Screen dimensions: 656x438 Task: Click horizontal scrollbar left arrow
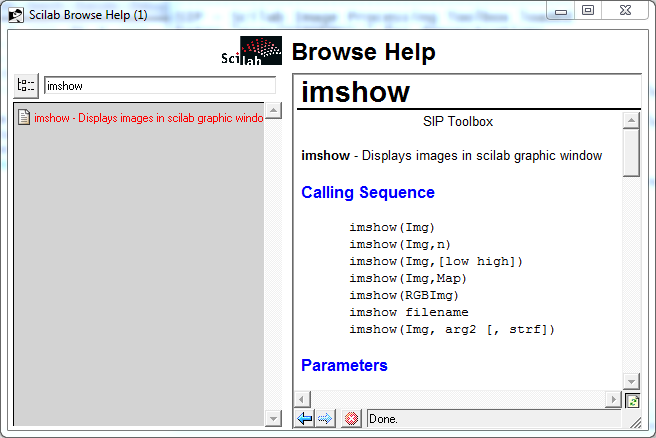tap(302, 400)
